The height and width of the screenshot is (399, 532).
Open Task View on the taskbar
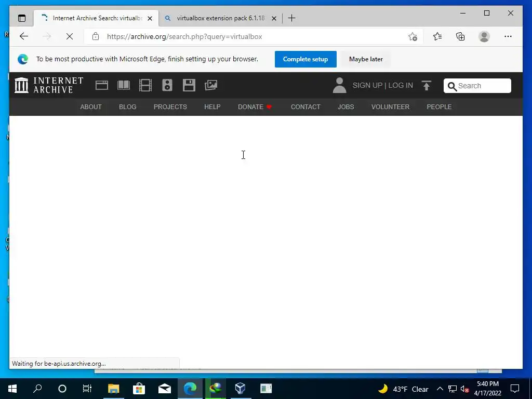tap(87, 389)
